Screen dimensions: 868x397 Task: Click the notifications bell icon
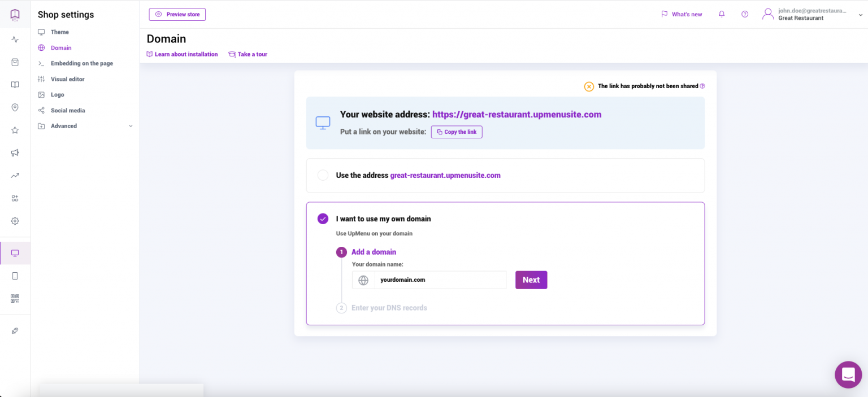722,14
